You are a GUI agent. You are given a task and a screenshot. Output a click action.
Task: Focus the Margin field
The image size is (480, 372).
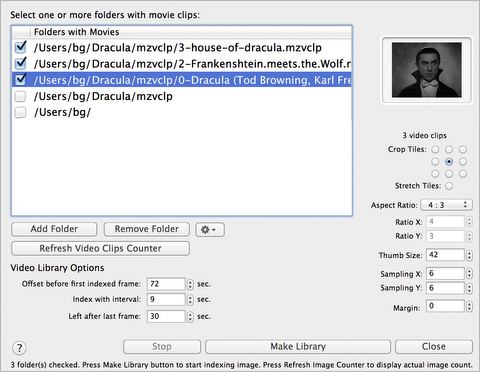(x=445, y=306)
